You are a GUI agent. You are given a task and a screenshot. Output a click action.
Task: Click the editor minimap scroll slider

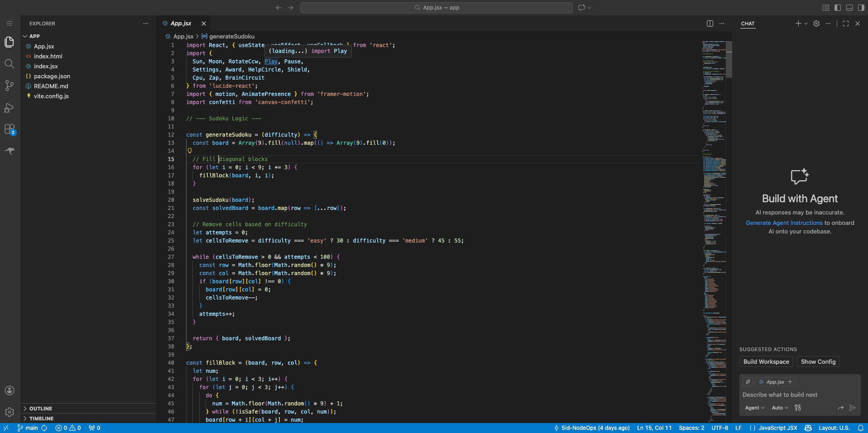tap(729, 59)
